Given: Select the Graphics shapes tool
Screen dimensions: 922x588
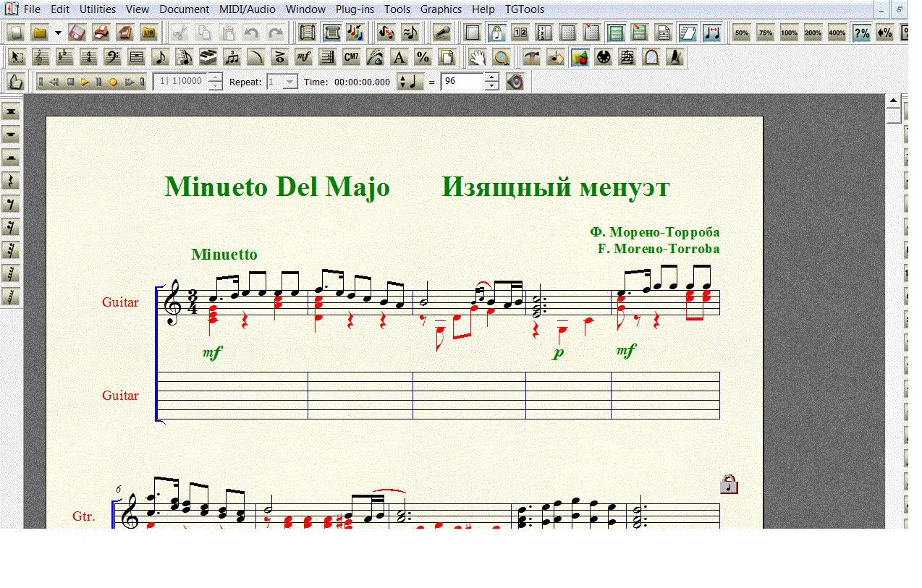Looking at the screenshot, I should point(580,57).
